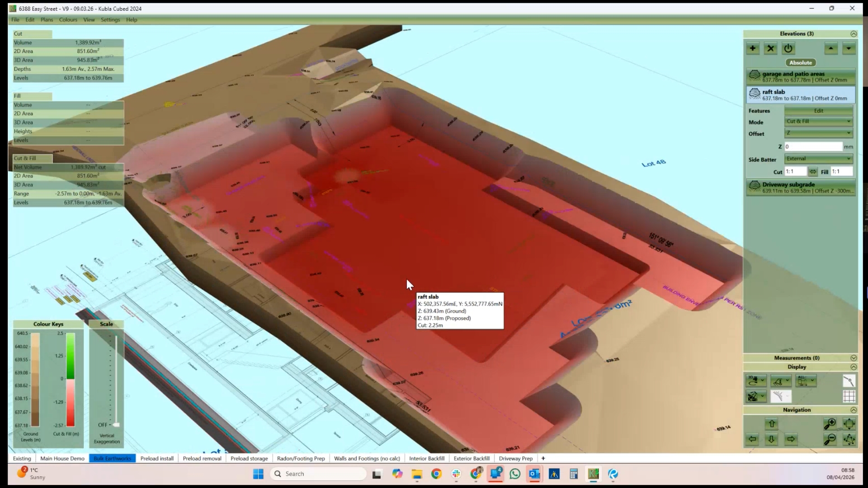Open the Plans menu
Viewport: 868px width, 488px height.
click(x=47, y=20)
